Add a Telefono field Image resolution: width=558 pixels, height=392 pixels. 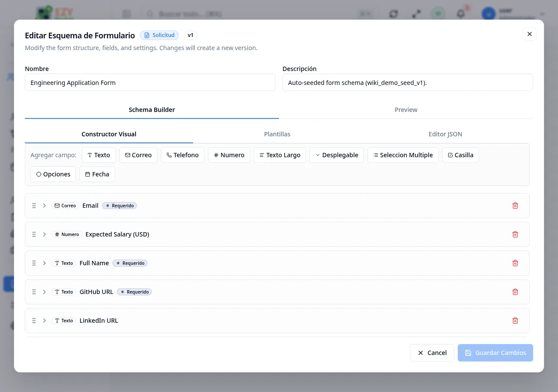(183, 155)
